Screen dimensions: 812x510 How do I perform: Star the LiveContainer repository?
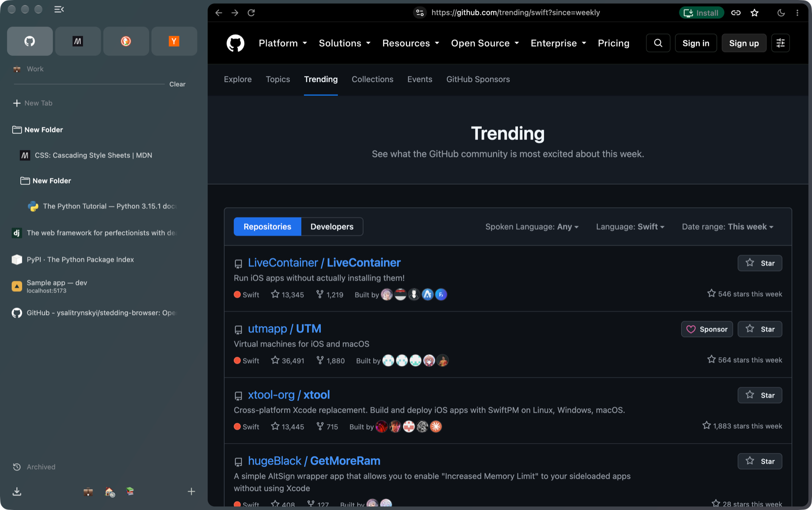tap(760, 263)
